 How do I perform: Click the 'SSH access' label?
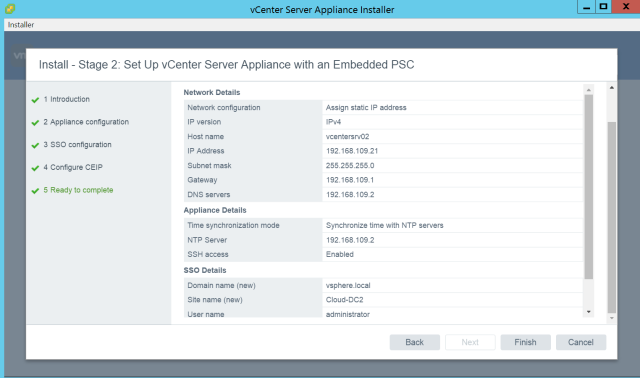208,254
